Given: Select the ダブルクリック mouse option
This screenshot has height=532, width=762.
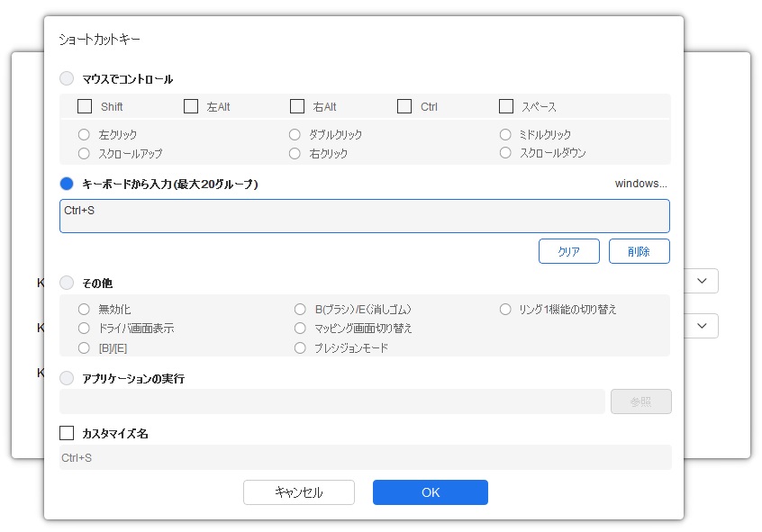Looking at the screenshot, I should [295, 135].
